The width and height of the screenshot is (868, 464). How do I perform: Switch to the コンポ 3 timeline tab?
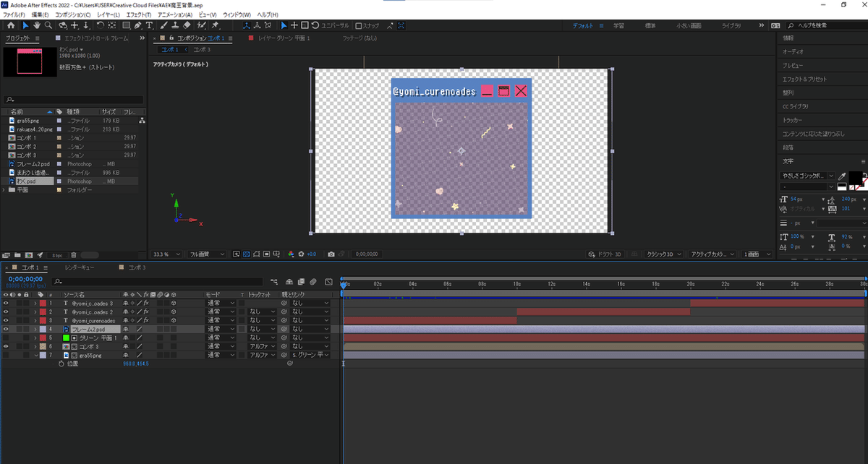click(137, 267)
